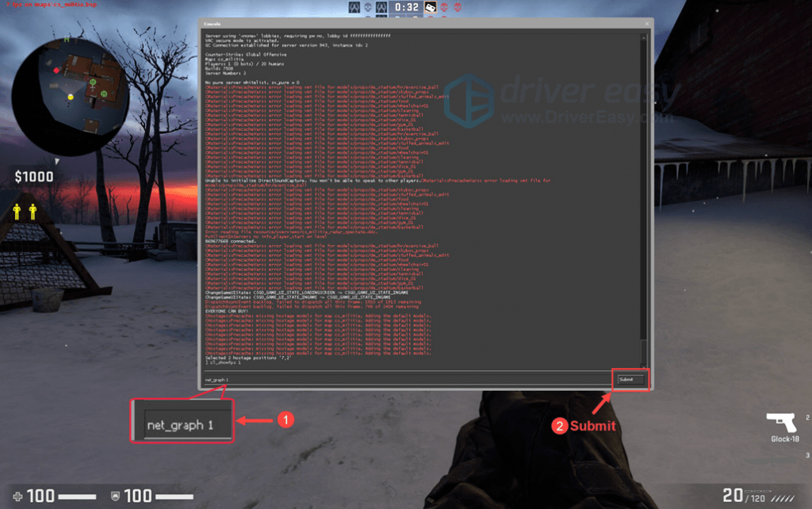This screenshot has width=812, height=509.
Task: Click the health cross icon beside 100
Action: (x=17, y=496)
